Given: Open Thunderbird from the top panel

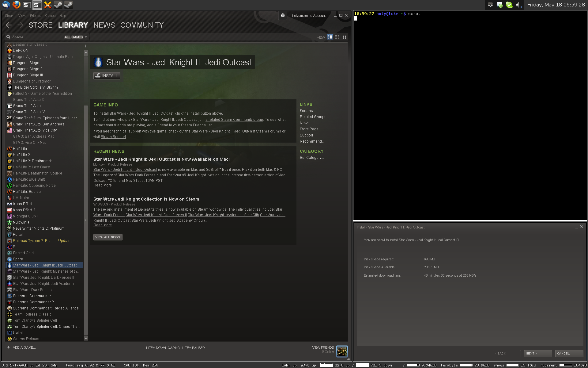Looking at the screenshot, I should point(6,5).
